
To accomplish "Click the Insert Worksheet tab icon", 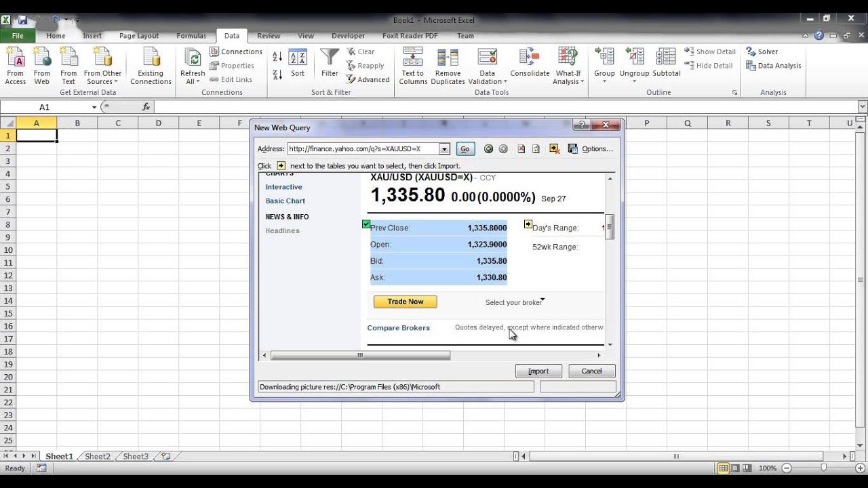I will point(166,457).
